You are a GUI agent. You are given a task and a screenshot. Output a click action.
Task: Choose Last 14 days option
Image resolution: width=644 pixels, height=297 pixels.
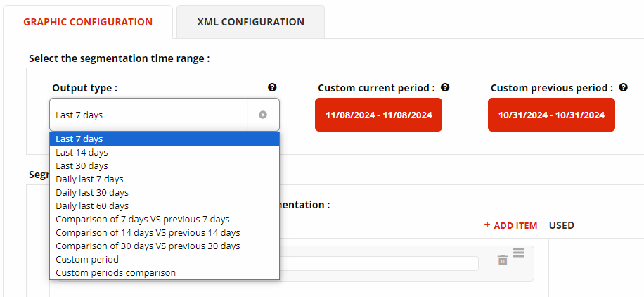(x=82, y=152)
